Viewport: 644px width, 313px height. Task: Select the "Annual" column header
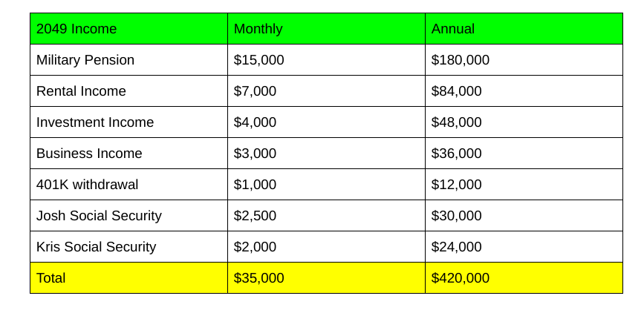[453, 29]
